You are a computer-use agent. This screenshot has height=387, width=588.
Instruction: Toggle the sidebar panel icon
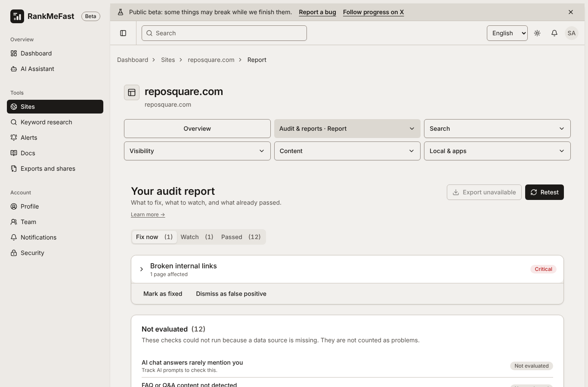click(123, 33)
